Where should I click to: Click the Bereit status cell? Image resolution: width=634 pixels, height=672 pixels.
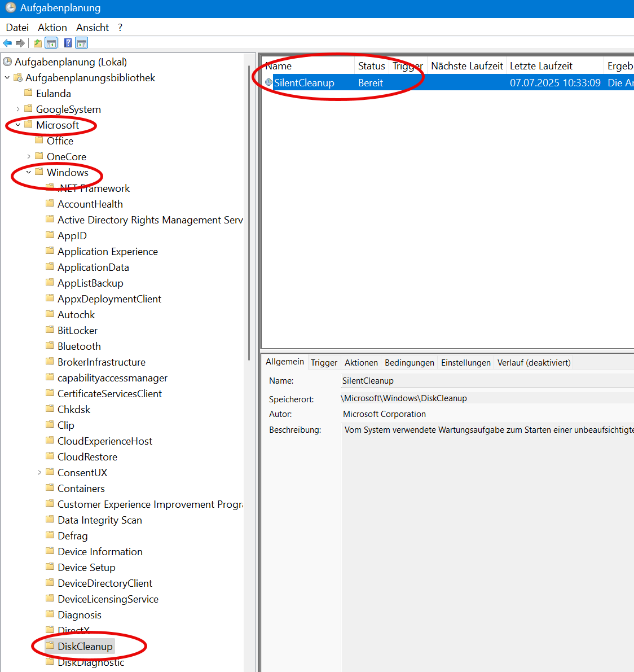point(371,83)
